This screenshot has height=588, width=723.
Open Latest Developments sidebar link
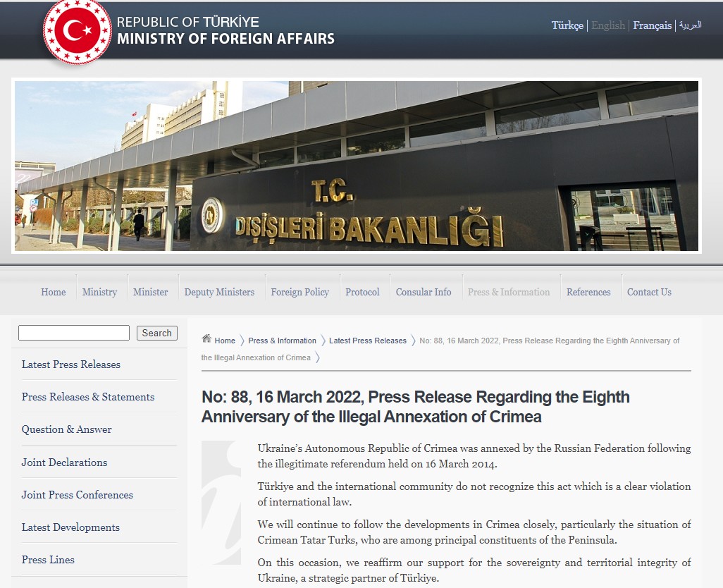point(70,527)
